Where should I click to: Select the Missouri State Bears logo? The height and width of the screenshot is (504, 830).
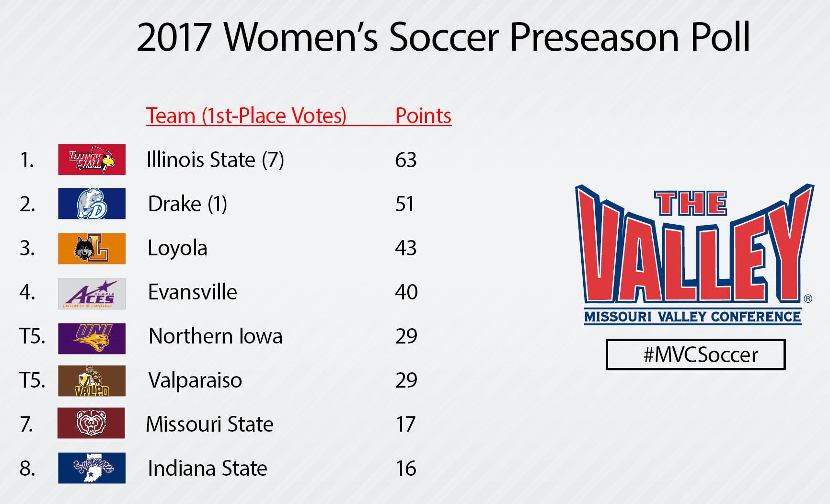pyautogui.click(x=91, y=423)
